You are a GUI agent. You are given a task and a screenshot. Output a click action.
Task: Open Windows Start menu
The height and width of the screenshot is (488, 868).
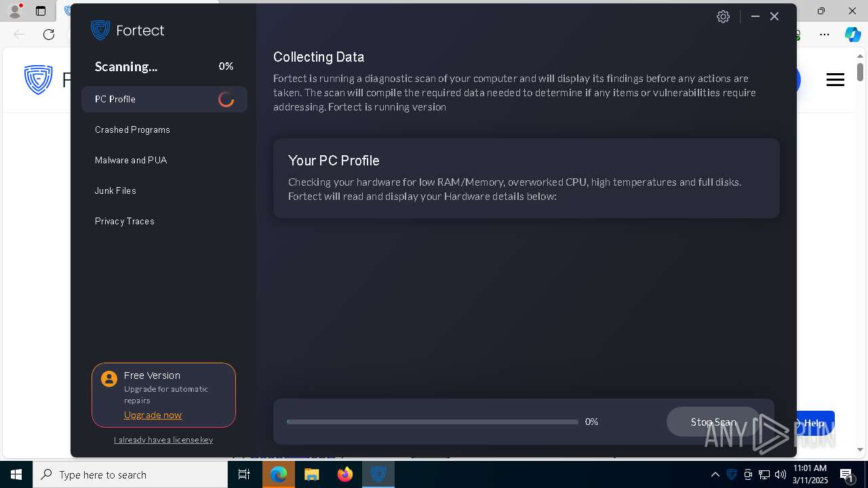tap(16, 474)
